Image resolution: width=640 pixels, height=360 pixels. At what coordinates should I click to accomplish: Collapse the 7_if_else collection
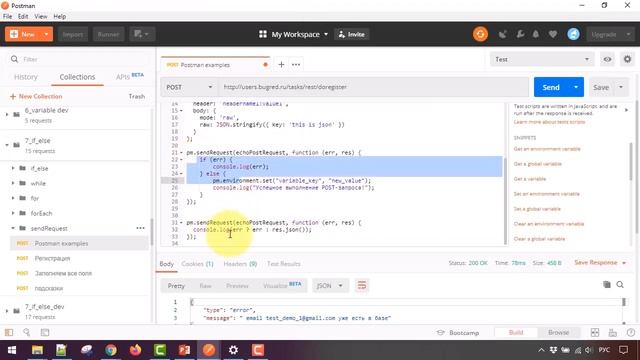[7, 145]
